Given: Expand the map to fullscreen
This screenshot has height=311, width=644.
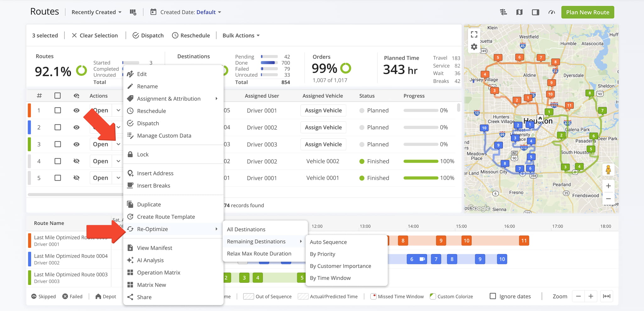Looking at the screenshot, I should point(474,34).
